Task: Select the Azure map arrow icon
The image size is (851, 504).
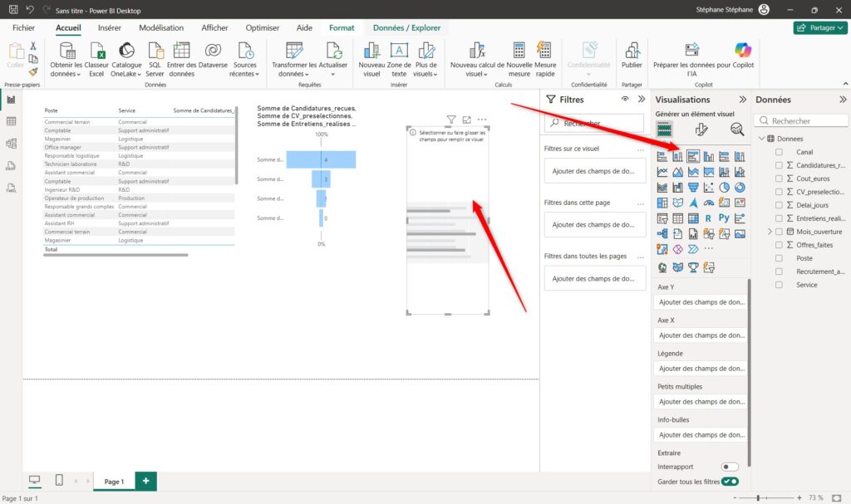Action: 693,203
